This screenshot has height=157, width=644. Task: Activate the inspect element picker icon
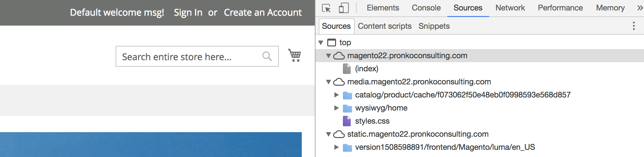point(326,8)
